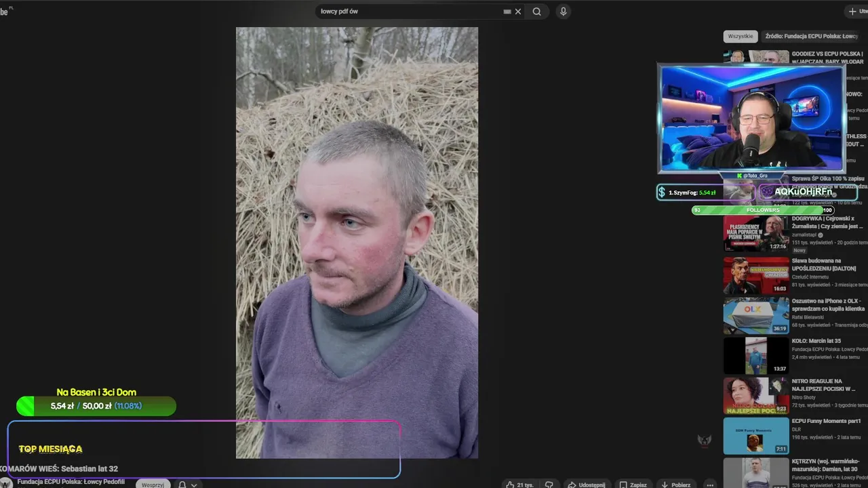Open 'Oszustwo na iPhone z OLX' title
The width and height of the screenshot is (868, 488).
828,305
